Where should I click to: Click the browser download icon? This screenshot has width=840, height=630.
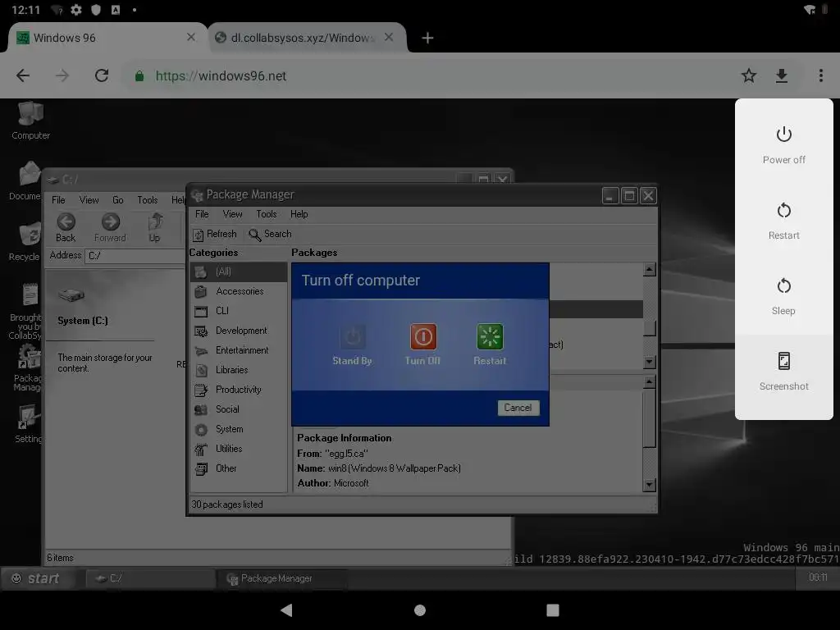click(x=782, y=75)
